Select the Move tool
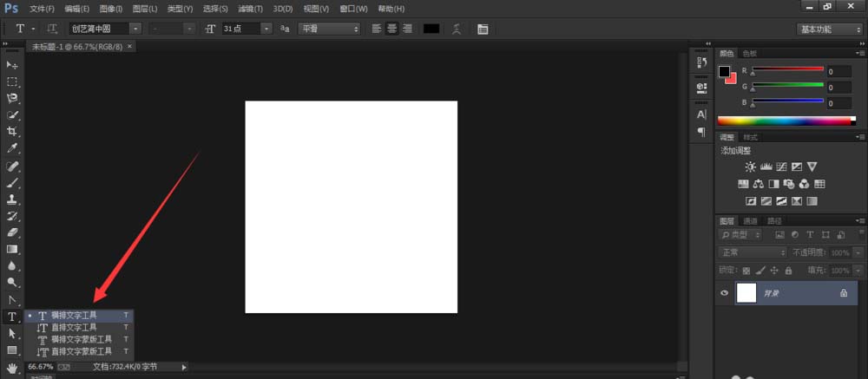The height and width of the screenshot is (379, 868). coord(12,65)
